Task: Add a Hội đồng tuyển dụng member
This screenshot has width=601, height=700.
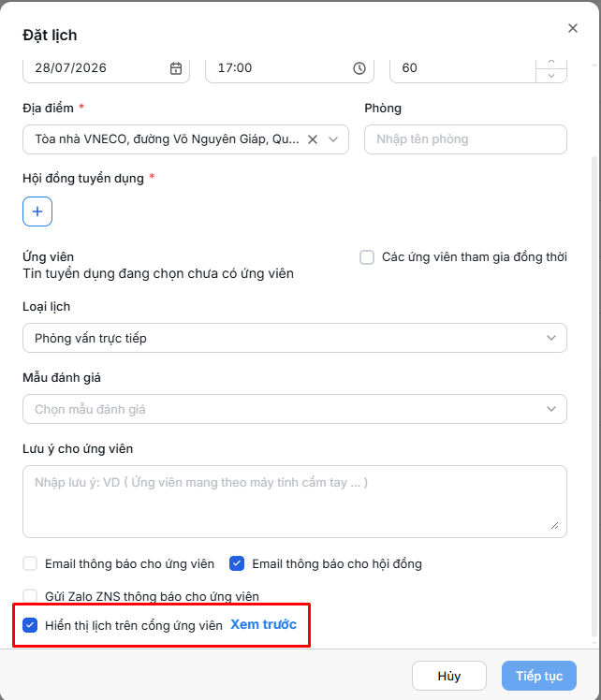Action: [37, 211]
